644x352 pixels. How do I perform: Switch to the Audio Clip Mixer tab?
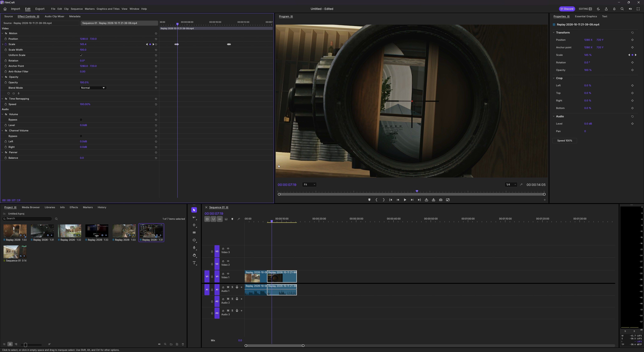[x=55, y=16]
